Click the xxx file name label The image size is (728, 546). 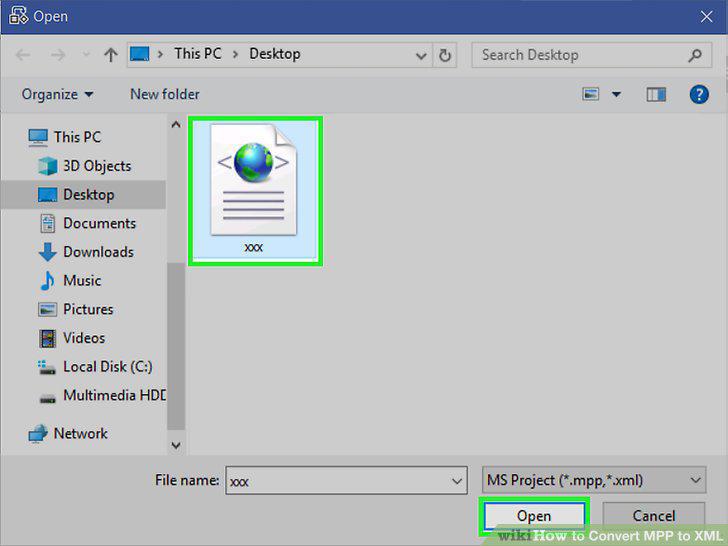click(254, 247)
